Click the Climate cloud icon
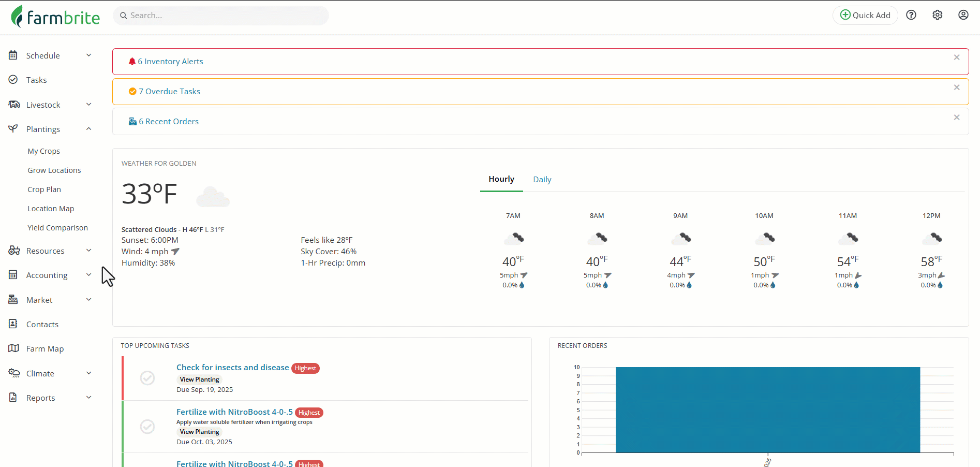 coord(14,373)
